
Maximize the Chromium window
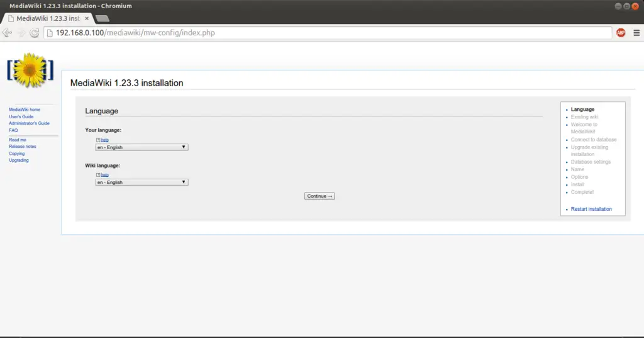tap(626, 6)
